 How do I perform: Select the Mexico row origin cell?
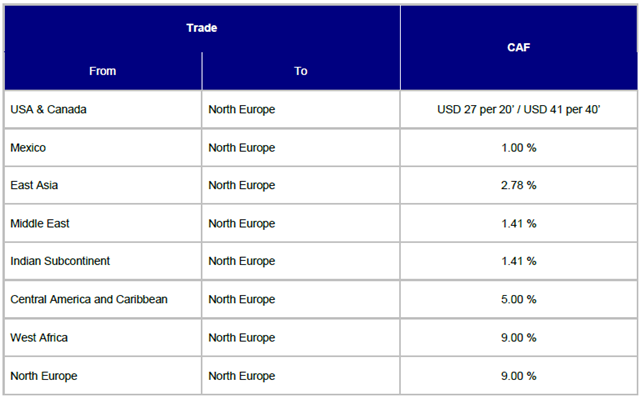pos(103,148)
